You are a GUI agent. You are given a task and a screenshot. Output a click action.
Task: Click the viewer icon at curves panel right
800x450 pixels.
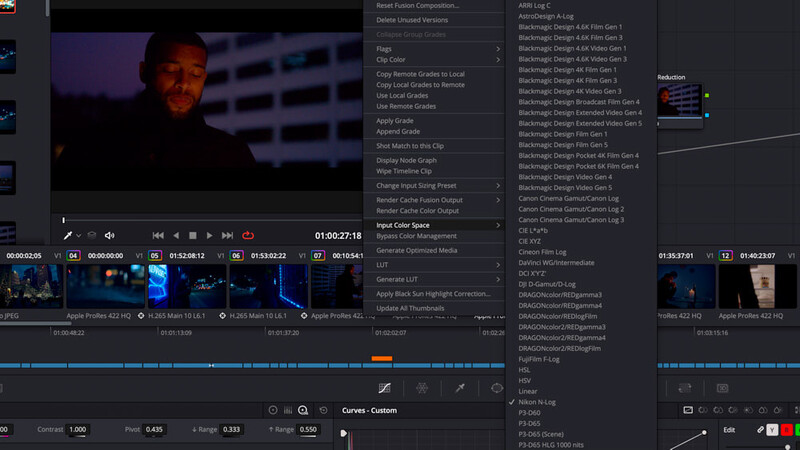tap(688, 410)
